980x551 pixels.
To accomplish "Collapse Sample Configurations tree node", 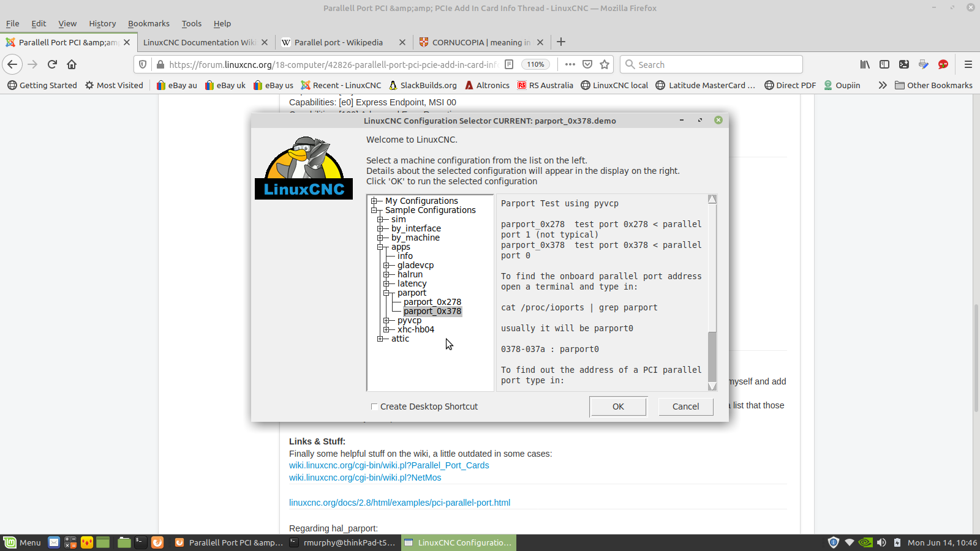I will 374,210.
